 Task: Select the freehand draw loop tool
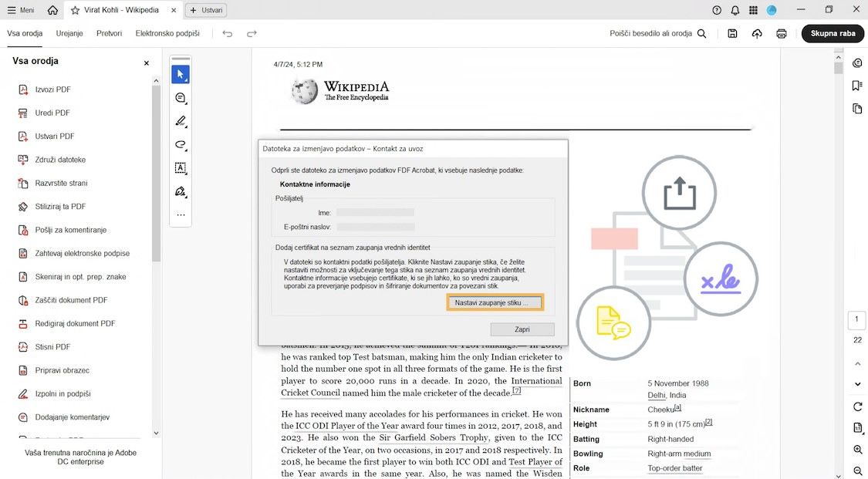click(x=181, y=144)
